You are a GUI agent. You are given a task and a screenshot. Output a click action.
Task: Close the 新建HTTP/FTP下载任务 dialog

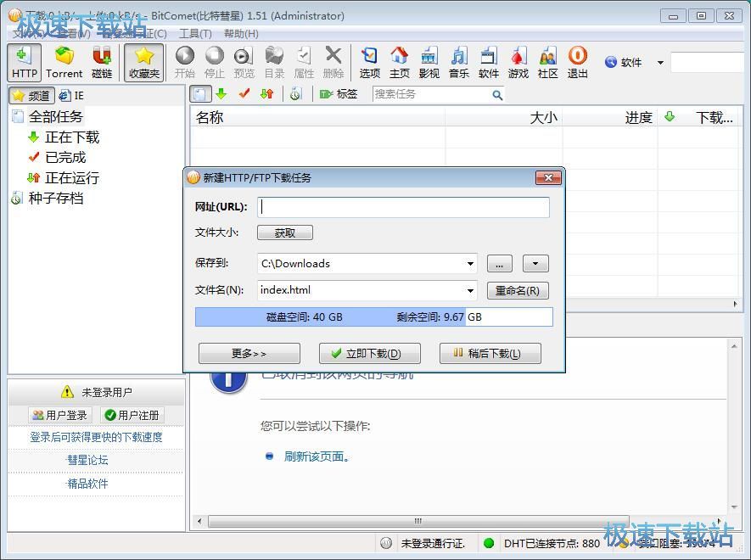tap(548, 177)
